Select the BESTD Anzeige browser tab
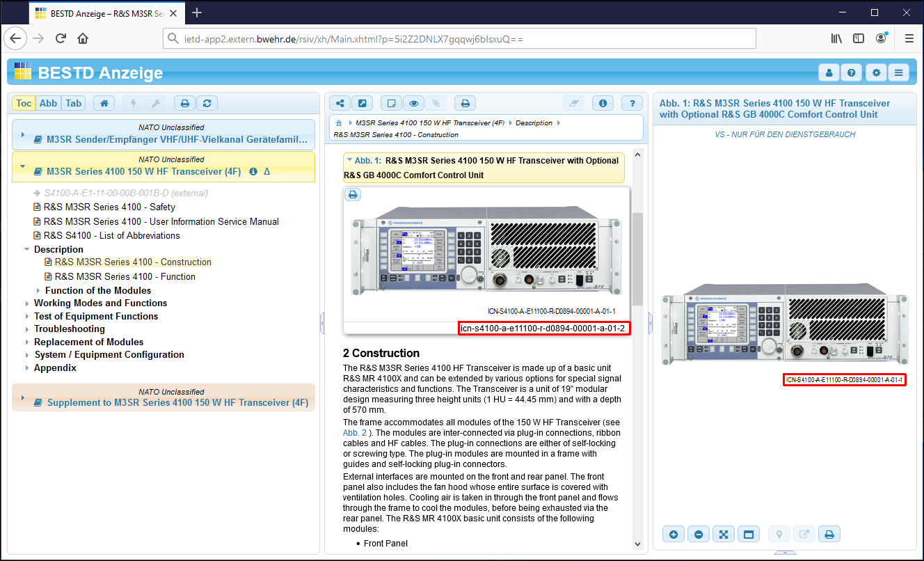Screen dimensions: 924x561 tap(106, 13)
